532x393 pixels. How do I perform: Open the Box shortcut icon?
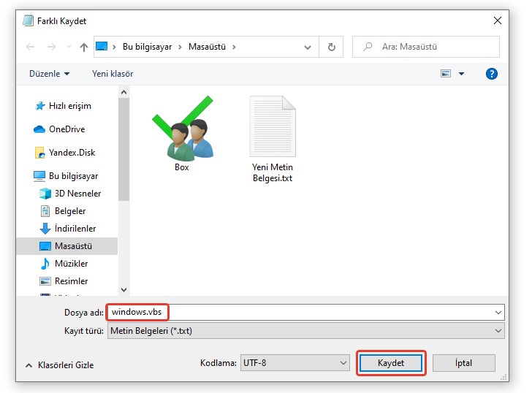[182, 131]
